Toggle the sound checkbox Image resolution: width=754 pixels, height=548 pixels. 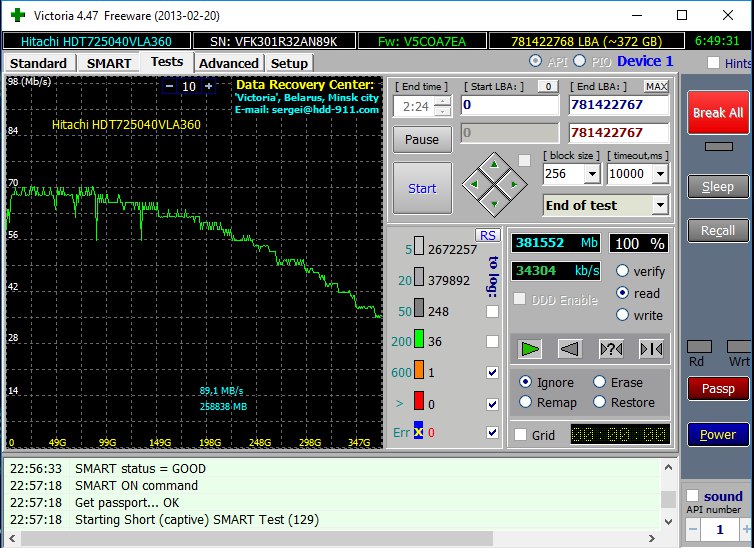pyautogui.click(x=692, y=496)
